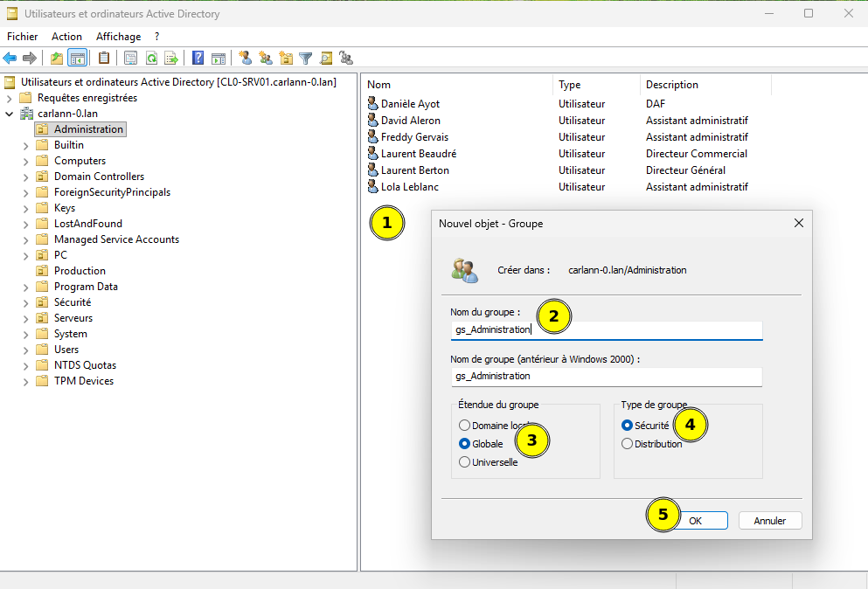Expand the Sécurité organizational unit
The height and width of the screenshot is (589, 868).
(x=25, y=303)
